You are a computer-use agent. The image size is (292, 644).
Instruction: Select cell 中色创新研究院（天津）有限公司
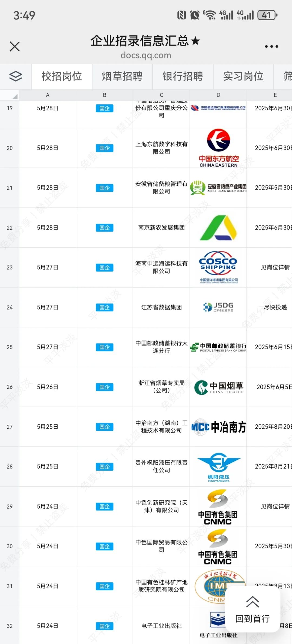161,506
